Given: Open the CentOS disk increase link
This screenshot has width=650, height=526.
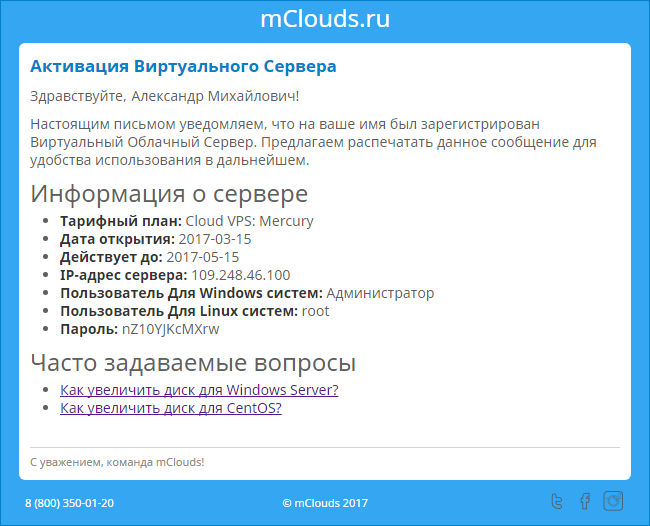Looking at the screenshot, I should (x=171, y=408).
